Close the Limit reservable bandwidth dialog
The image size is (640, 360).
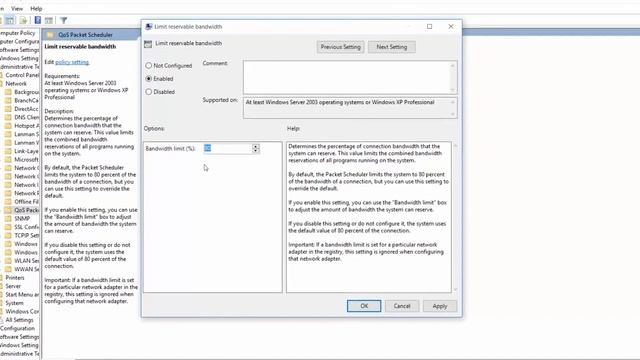(x=451, y=27)
